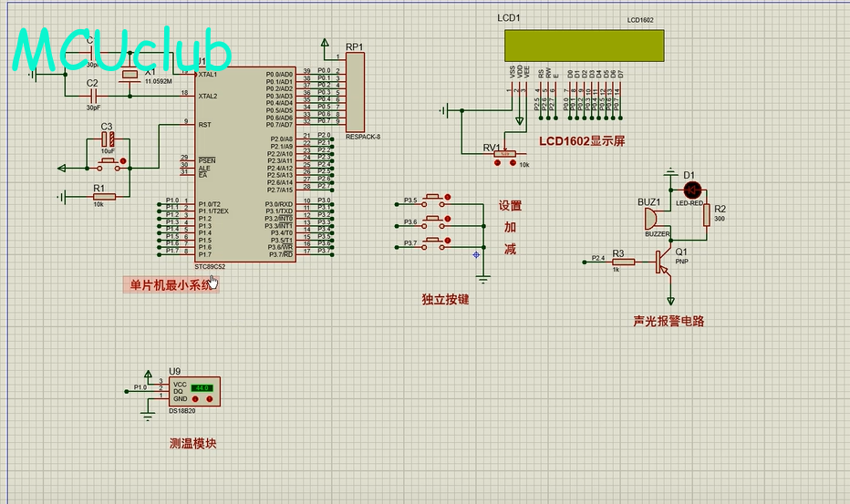The image size is (850, 504).
Task: Click the ground symbol below DS18B20
Action: click(x=148, y=417)
